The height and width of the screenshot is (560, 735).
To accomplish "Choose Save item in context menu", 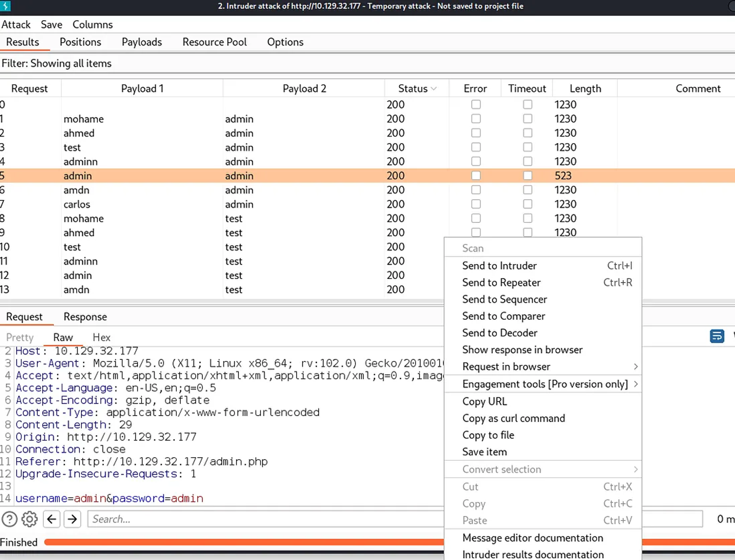I will click(x=543, y=452).
